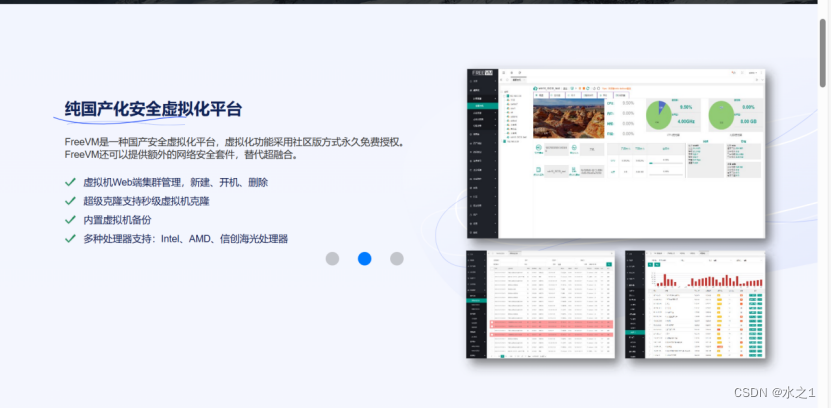
Task: Click the text 多种处理器支持：Intel、AMD、信创海光处理器
Action: (185, 239)
